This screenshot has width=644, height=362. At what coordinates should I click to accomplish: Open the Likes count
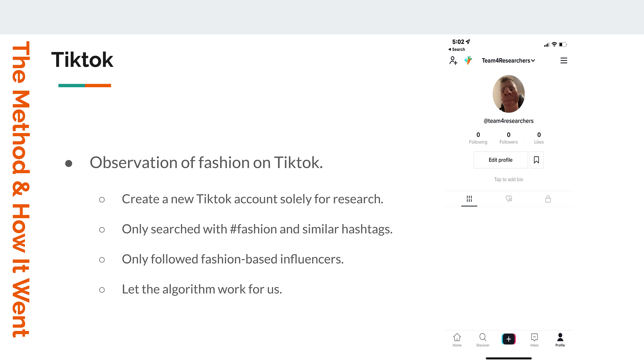coord(539,138)
